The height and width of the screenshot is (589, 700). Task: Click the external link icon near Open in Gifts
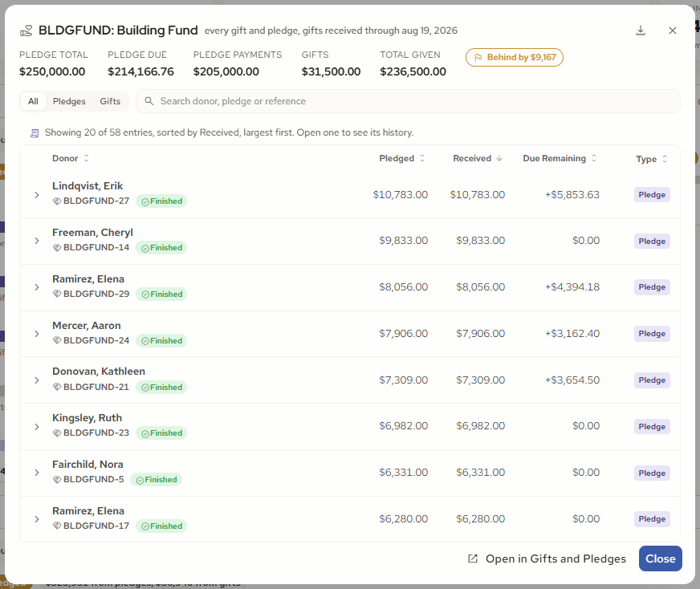click(473, 559)
